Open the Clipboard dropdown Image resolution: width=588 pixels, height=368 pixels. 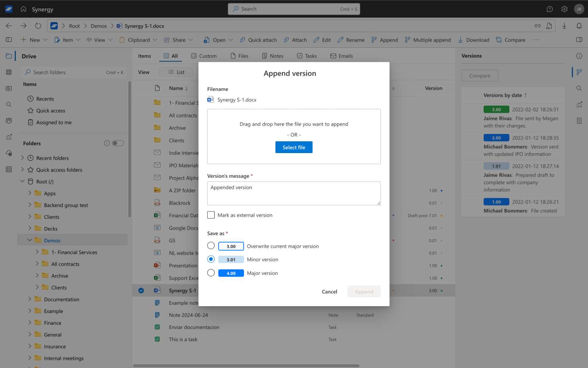(138, 40)
